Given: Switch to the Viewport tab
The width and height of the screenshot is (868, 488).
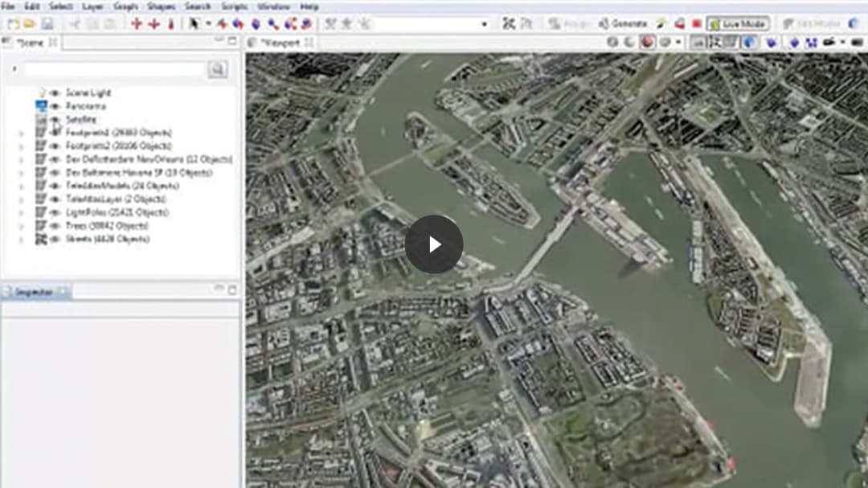Looking at the screenshot, I should [281, 43].
